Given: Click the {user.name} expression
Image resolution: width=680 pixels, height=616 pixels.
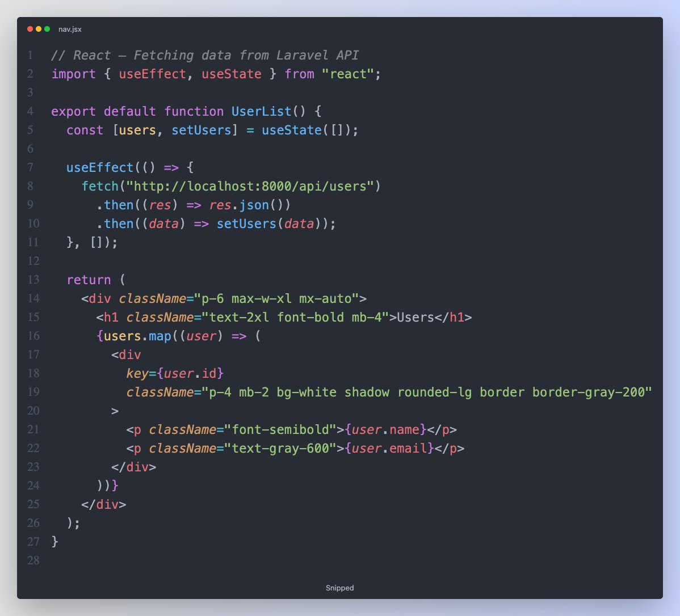Looking at the screenshot, I should pos(385,429).
